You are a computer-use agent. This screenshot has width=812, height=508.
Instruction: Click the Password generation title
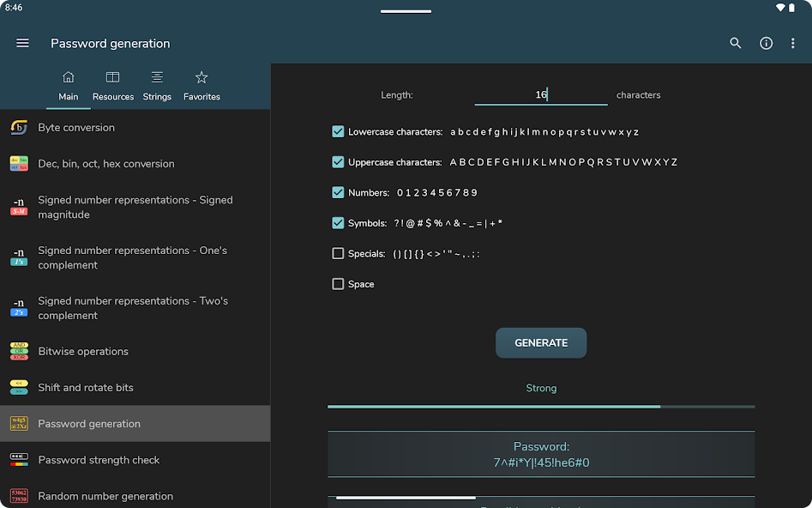pyautogui.click(x=111, y=44)
